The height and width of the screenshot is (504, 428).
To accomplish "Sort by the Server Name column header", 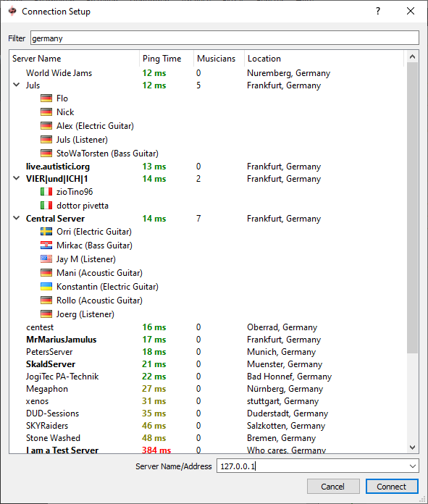I will point(75,59).
